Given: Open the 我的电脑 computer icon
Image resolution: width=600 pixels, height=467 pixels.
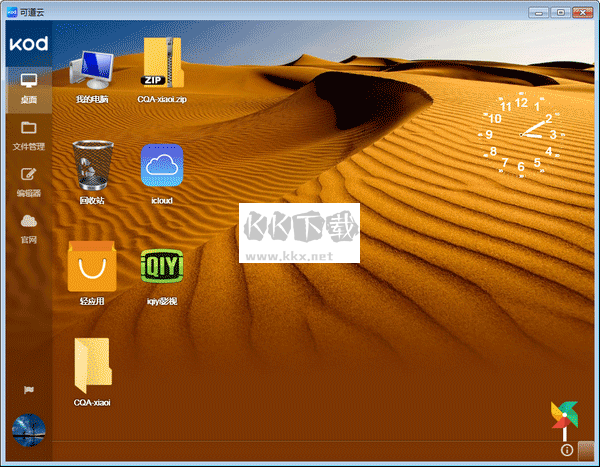Looking at the screenshot, I should [92, 70].
